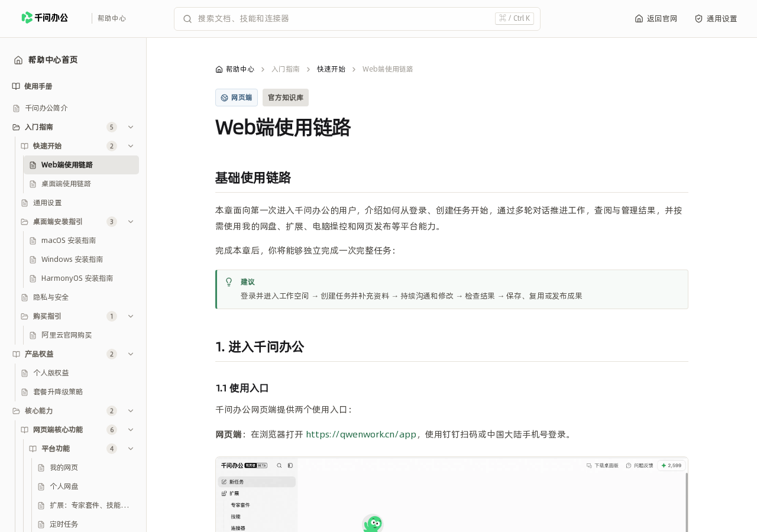Image resolution: width=757 pixels, height=532 pixels.
Task: Click the folder icon beside 桌面端安装指引
Action: pyautogui.click(x=25, y=222)
